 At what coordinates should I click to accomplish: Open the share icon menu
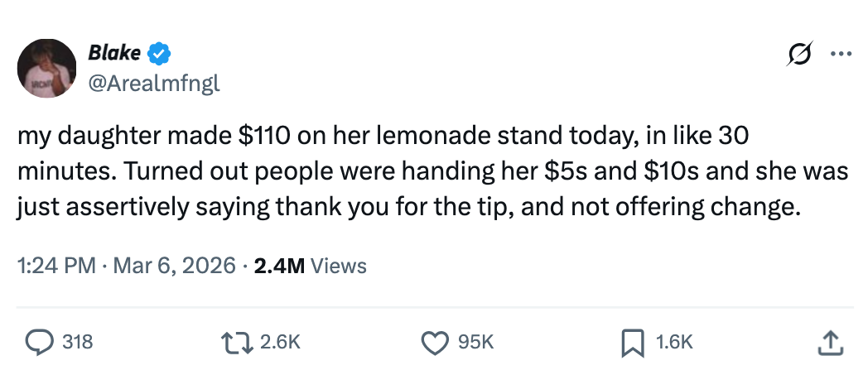tap(832, 340)
